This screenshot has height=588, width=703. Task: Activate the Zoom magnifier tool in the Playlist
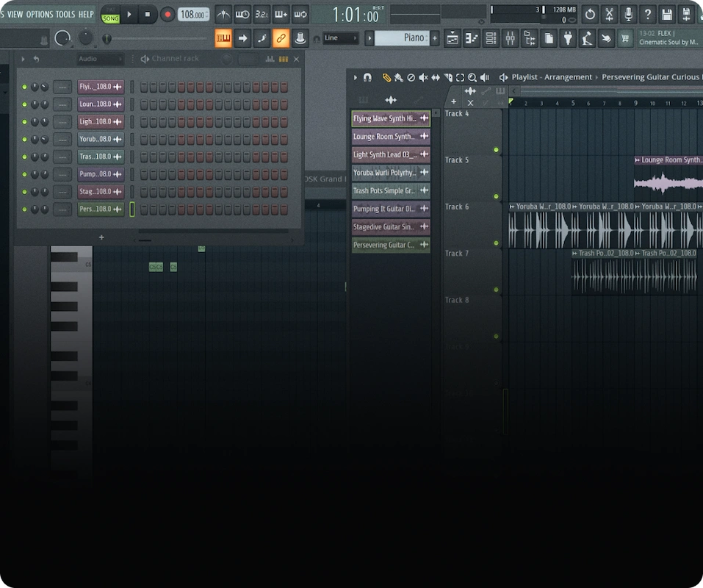pyautogui.click(x=472, y=77)
